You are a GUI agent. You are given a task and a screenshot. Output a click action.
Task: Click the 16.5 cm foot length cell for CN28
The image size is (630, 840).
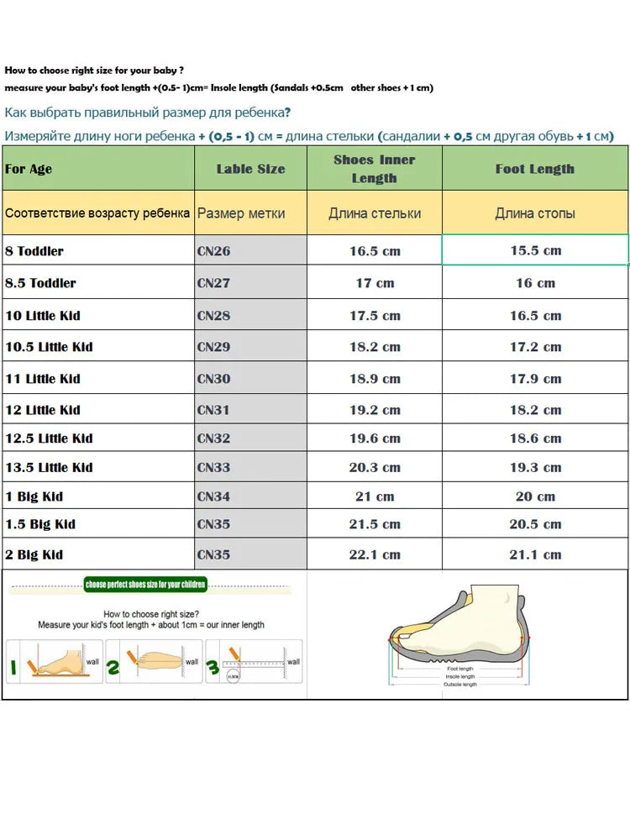point(535,315)
